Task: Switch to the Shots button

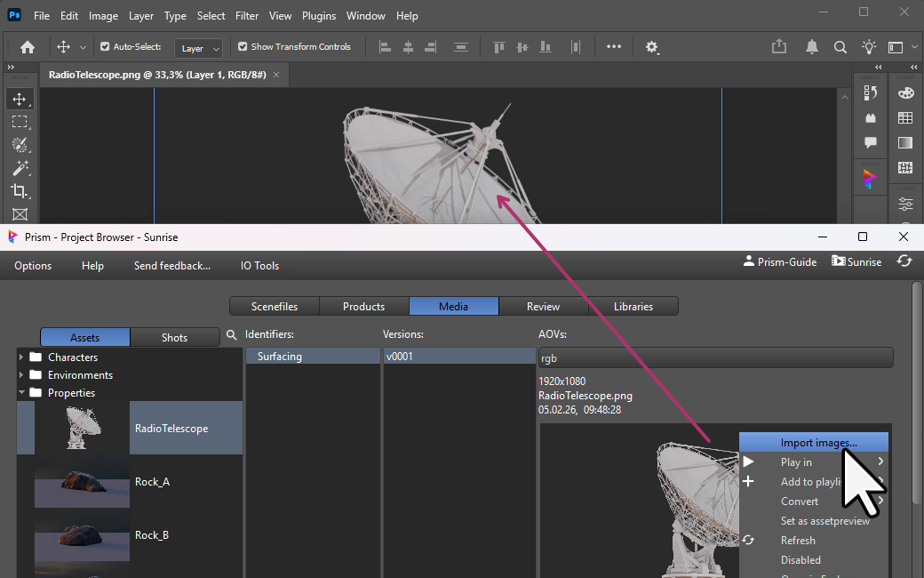Action: pyautogui.click(x=174, y=338)
